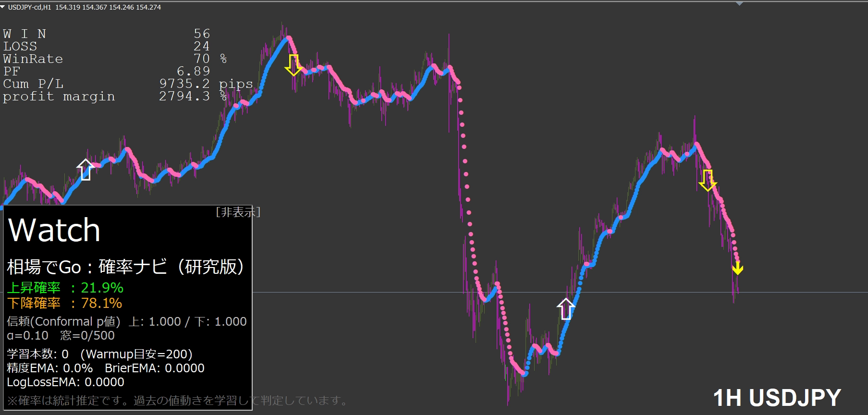The image size is (868, 415).
Task: Expand the triangle beside USDJPY-cd,H1
Action: [3, 7]
